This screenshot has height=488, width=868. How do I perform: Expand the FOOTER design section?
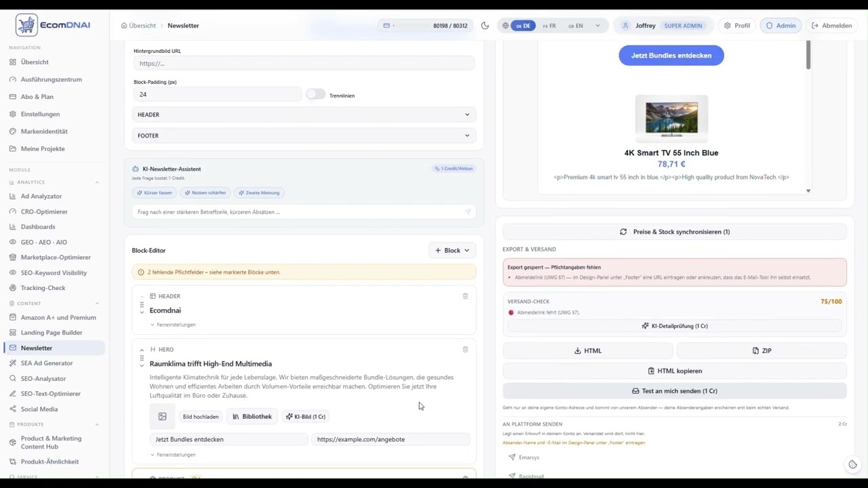[303, 136]
